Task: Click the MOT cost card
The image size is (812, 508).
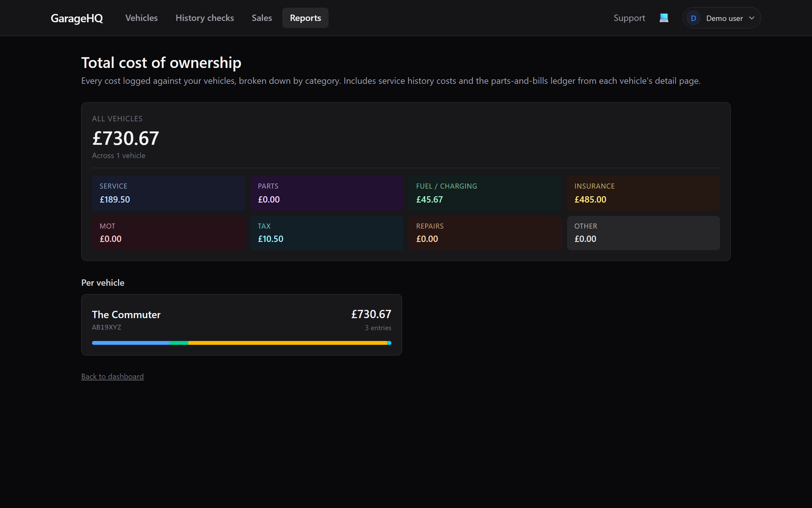Action: 169,233
